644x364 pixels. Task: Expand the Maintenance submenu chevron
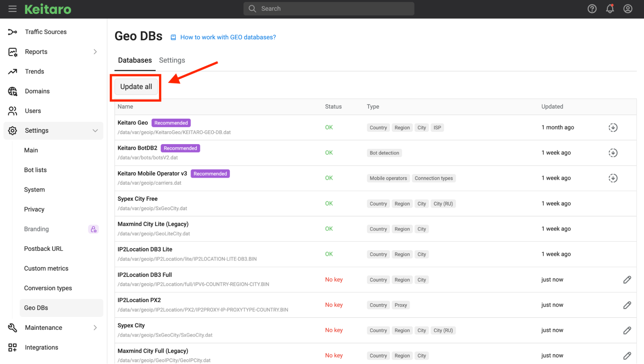click(x=95, y=328)
